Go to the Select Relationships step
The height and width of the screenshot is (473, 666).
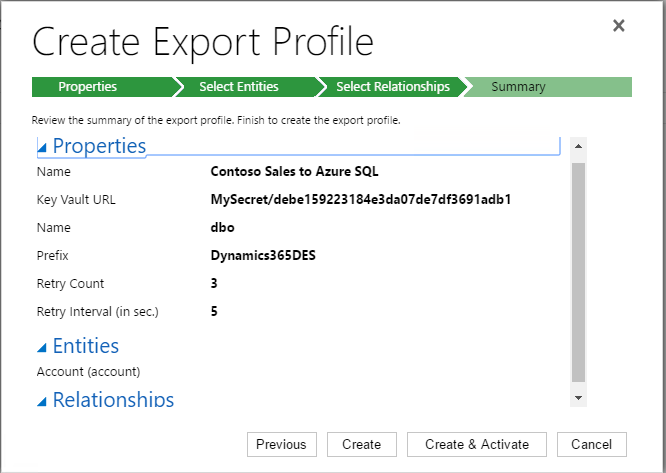click(x=392, y=87)
